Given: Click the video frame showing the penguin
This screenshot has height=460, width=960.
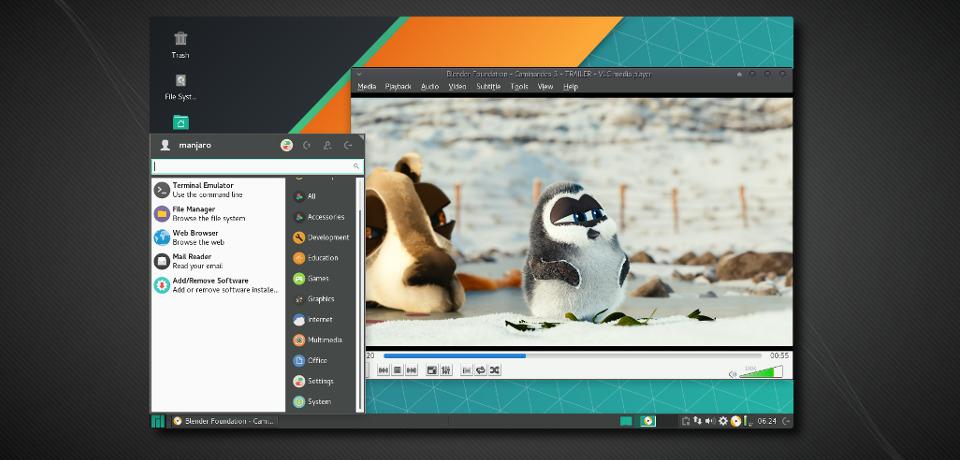Looking at the screenshot, I should (572, 222).
